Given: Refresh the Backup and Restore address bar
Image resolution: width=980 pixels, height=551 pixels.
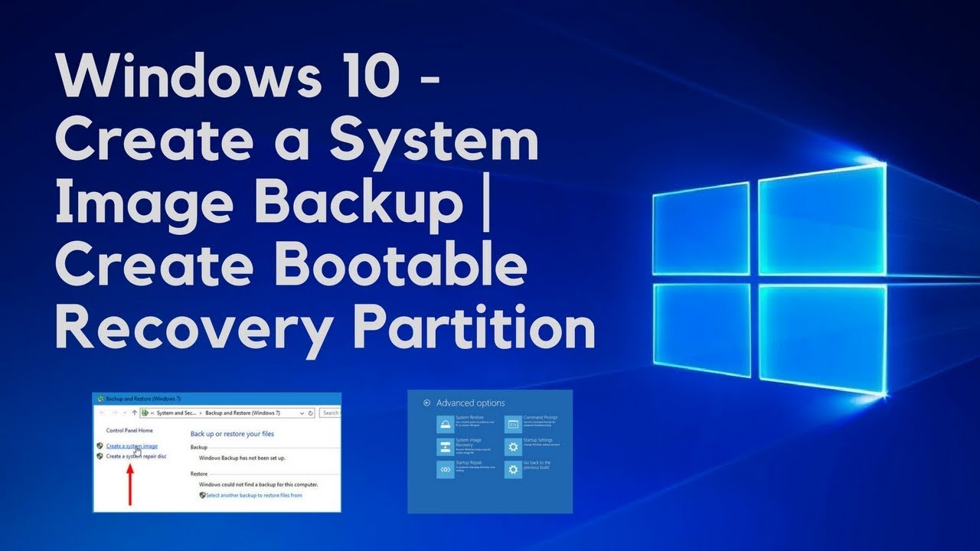Looking at the screenshot, I should pyautogui.click(x=310, y=413).
